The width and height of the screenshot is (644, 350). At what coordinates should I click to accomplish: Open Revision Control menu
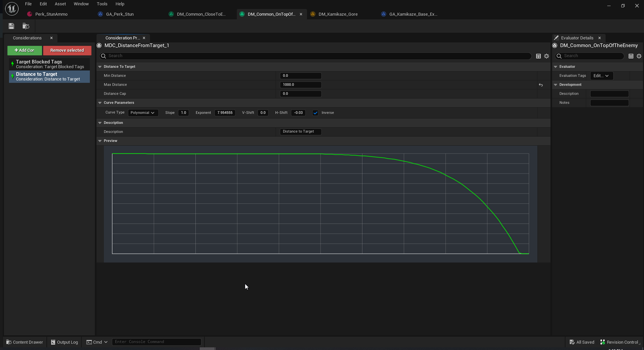[619, 342]
